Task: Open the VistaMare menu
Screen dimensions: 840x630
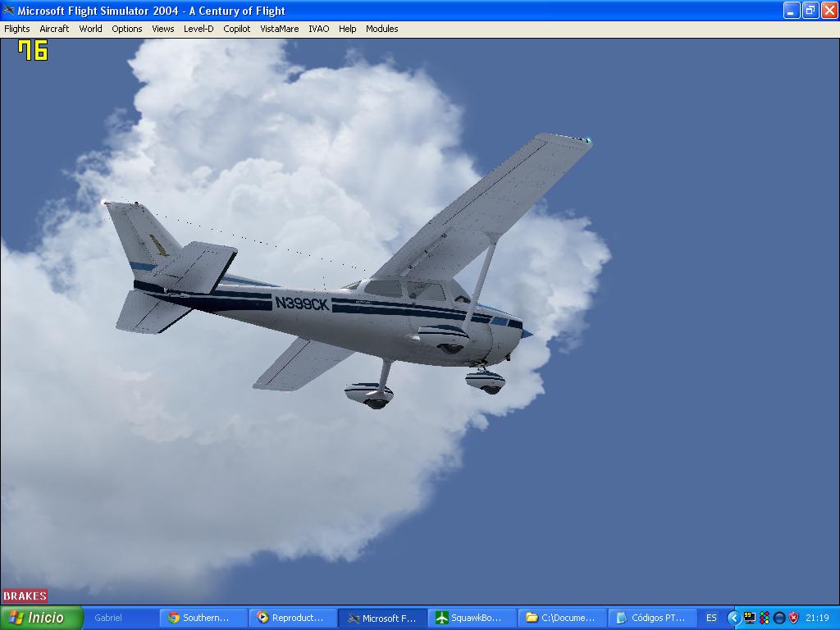Action: 280,29
